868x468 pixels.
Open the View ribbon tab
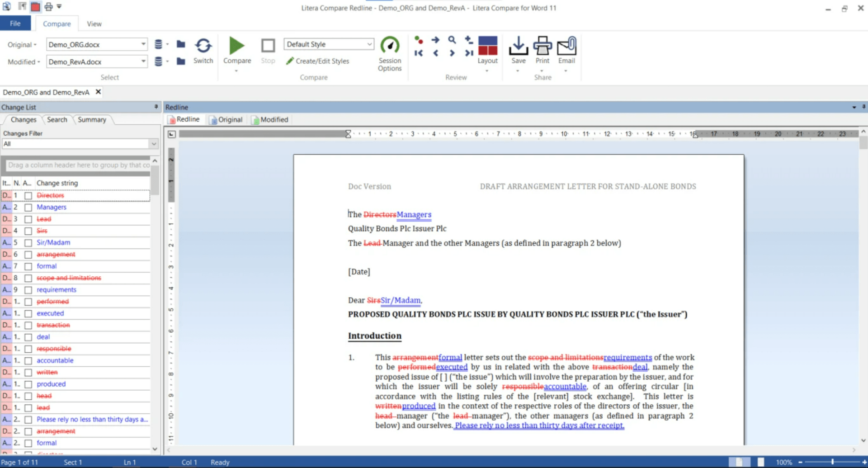(x=94, y=24)
